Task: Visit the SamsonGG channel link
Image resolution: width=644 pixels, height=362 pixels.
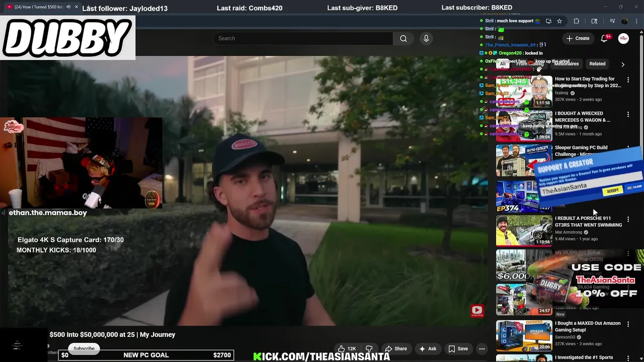Action: (565, 337)
